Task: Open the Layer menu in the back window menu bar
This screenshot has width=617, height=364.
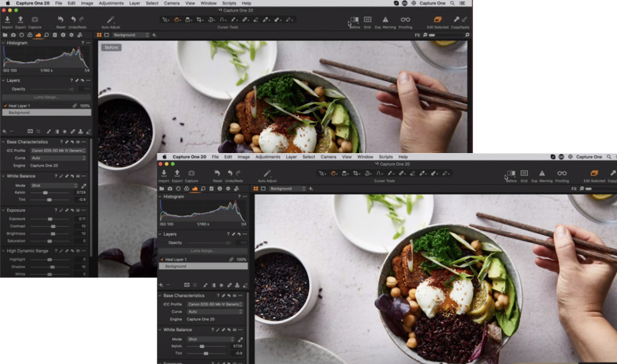Action: 134,3
